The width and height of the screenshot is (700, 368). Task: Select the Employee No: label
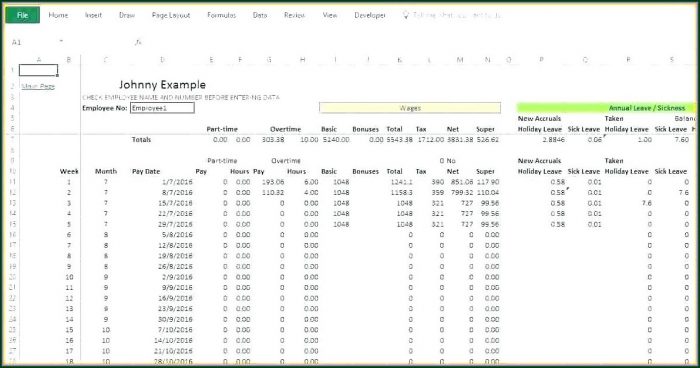(x=104, y=108)
